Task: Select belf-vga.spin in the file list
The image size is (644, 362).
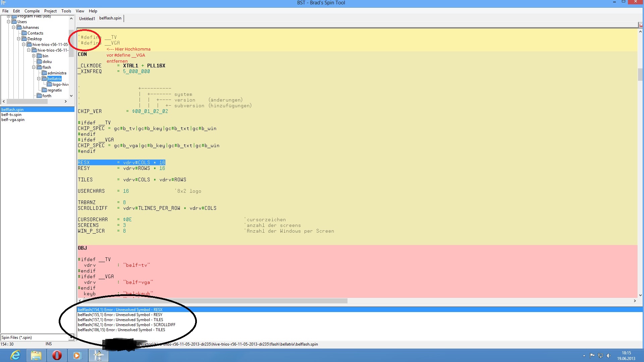Action: (13, 120)
